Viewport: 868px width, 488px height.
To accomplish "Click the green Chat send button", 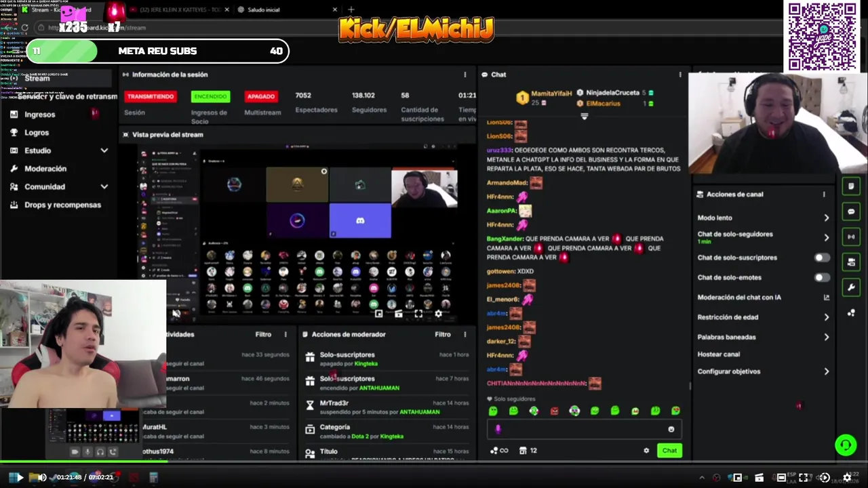I will [x=669, y=451].
